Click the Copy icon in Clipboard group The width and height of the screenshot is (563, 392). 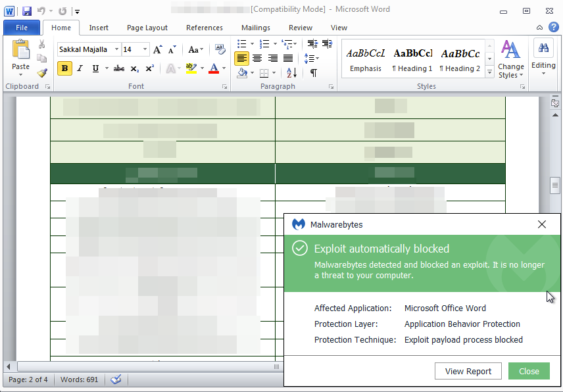click(x=42, y=58)
